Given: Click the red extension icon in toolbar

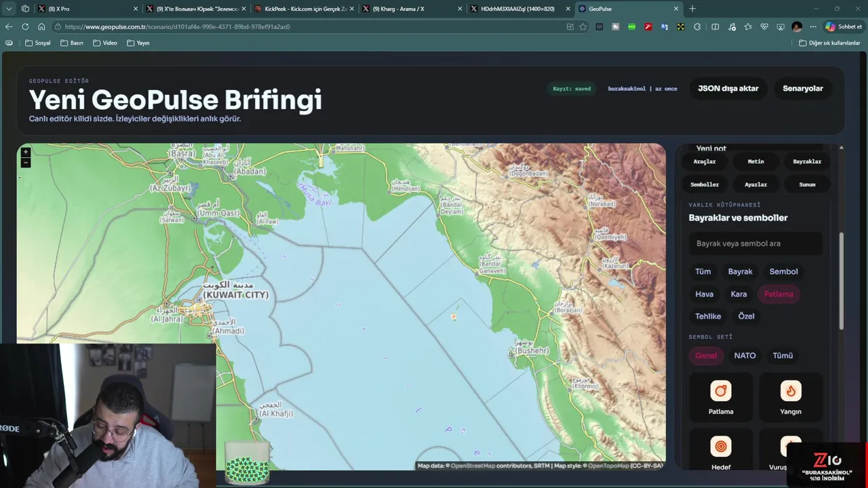Looking at the screenshot, I should [648, 26].
